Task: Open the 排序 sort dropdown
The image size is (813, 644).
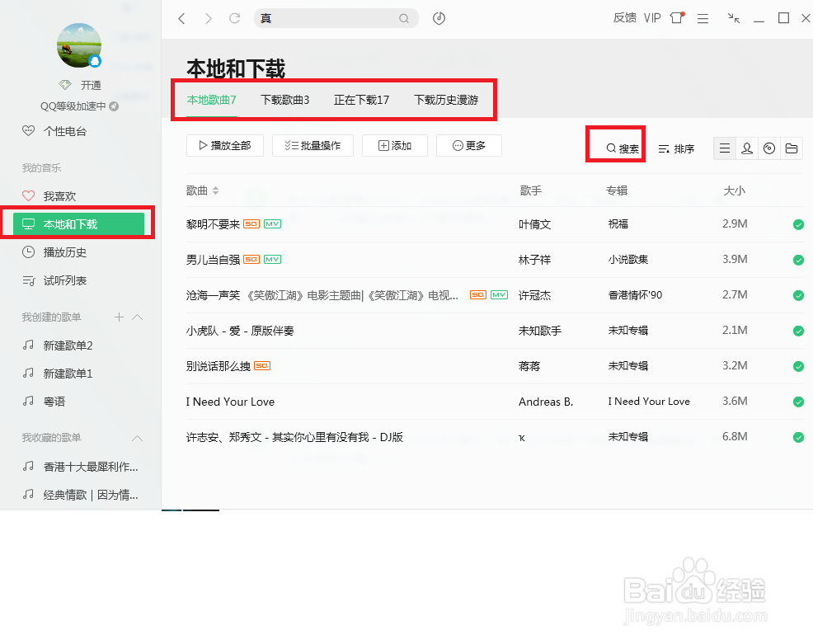Action: click(x=677, y=148)
